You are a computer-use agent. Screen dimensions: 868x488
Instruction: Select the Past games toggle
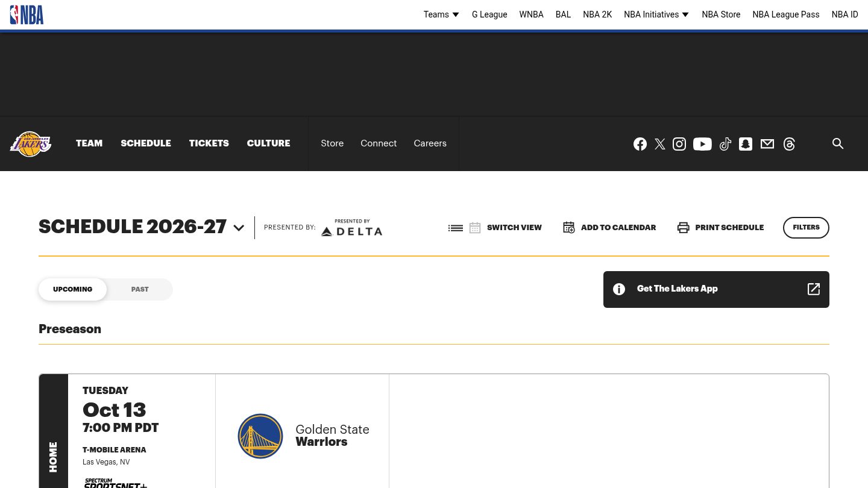(x=140, y=289)
